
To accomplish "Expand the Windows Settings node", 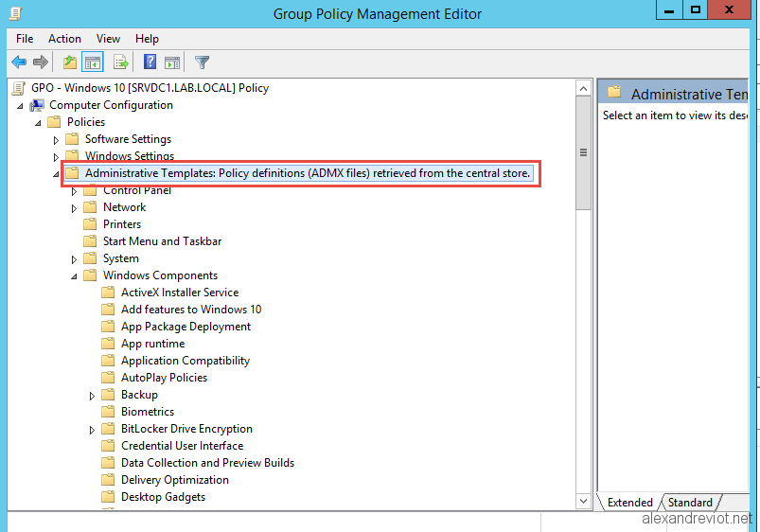I will coord(56,157).
